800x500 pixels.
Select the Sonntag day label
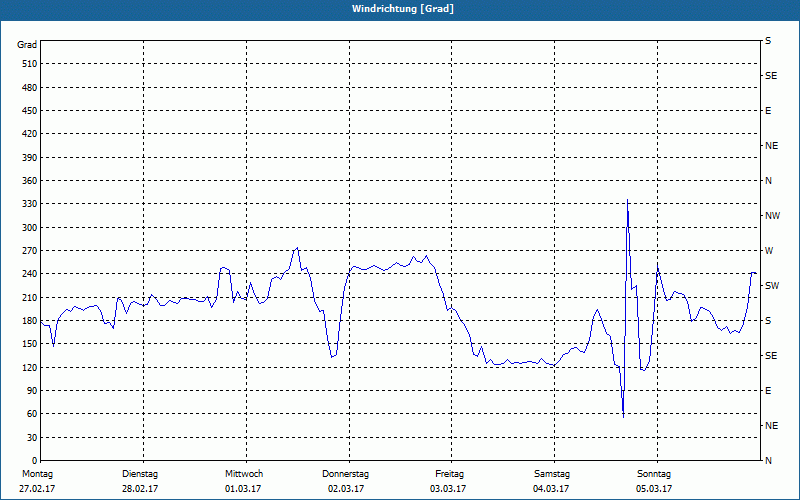point(654,474)
